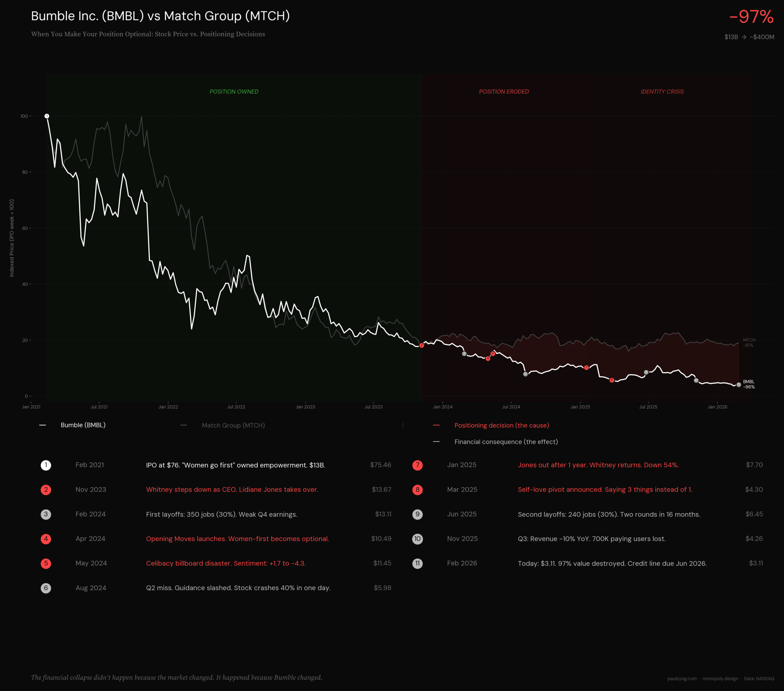Select the gray number 10 badge beside Nov 2025
784x691 pixels.
[417, 539]
